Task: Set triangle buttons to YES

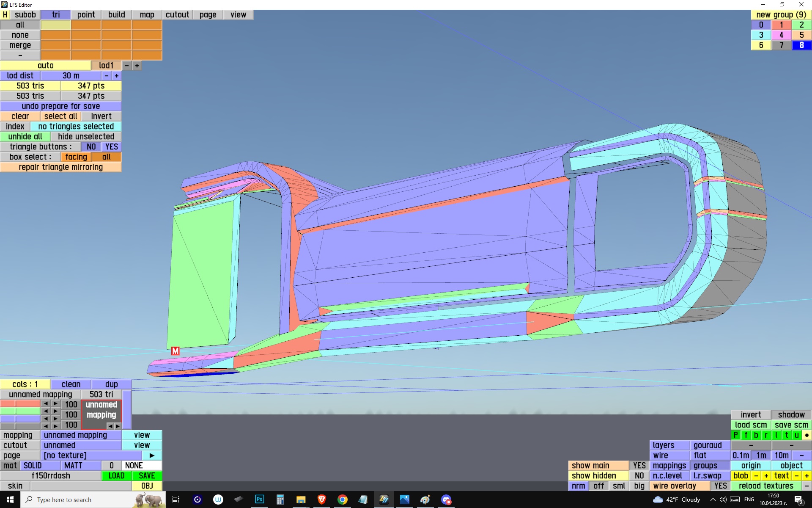Action: pos(112,147)
